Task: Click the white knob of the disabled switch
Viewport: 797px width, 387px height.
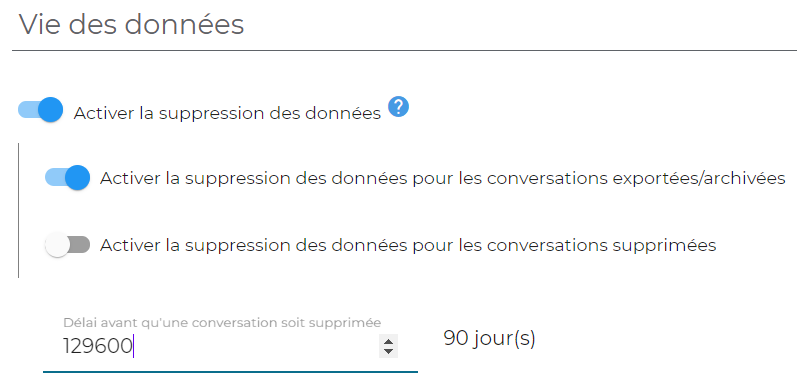Action: (x=57, y=245)
